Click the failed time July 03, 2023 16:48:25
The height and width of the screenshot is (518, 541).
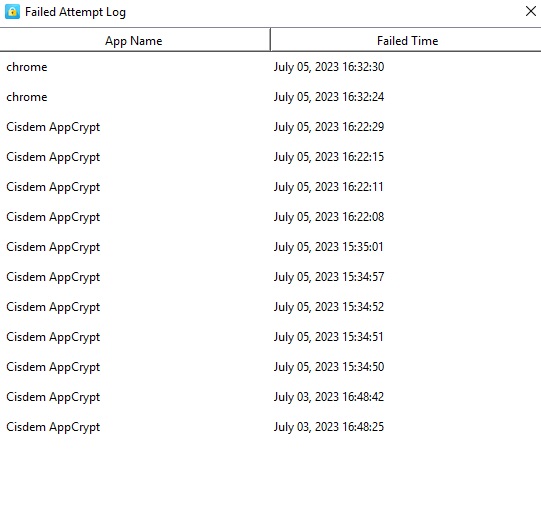tap(329, 427)
